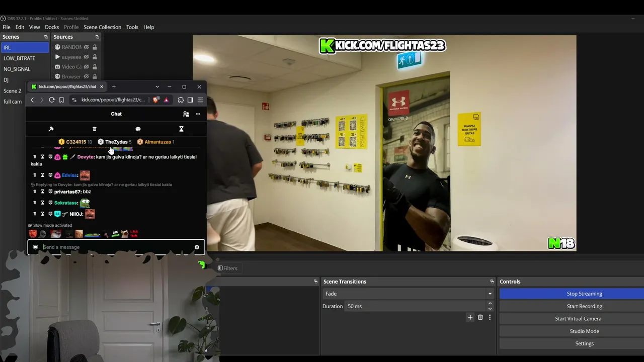Viewport: 644px width, 362px height.
Task: Open the browser hamburger menu
Action: point(200,100)
